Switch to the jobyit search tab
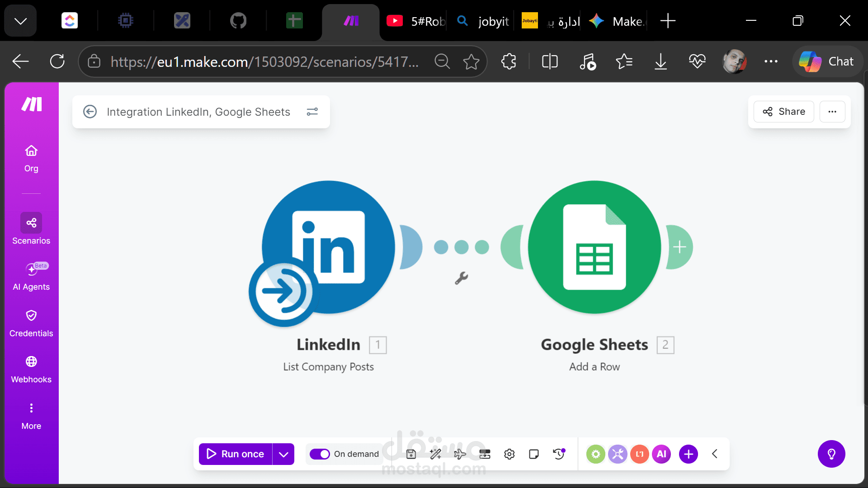The width and height of the screenshot is (868, 488). pyautogui.click(x=482, y=21)
